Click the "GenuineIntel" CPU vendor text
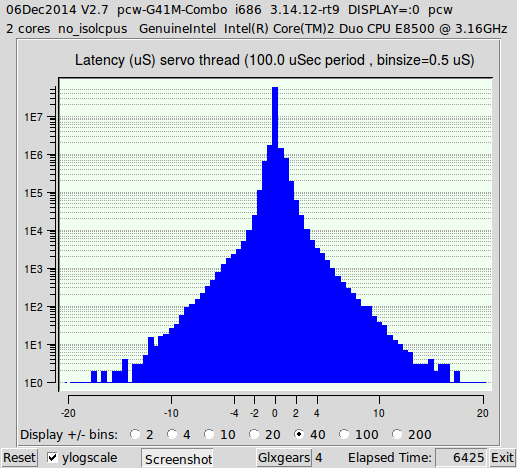The width and height of the screenshot is (517, 468). 177,29
